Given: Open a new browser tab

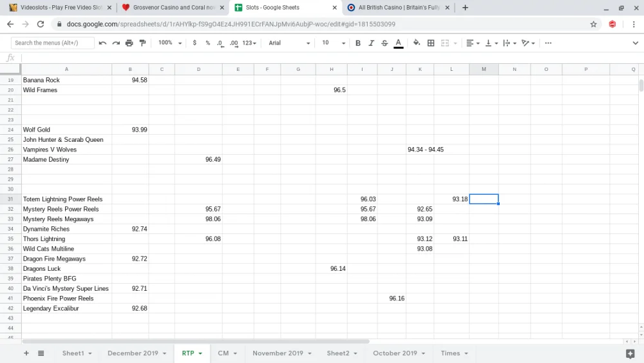Looking at the screenshot, I should click(465, 7).
